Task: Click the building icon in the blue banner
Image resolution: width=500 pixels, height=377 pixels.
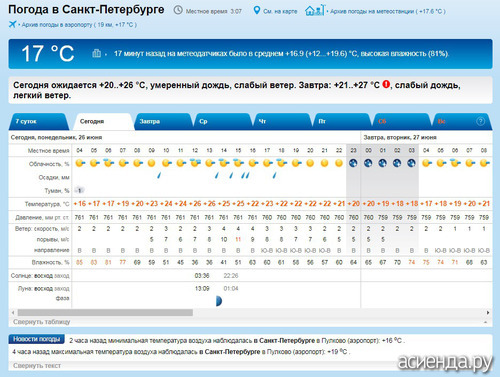Action: coord(96,53)
